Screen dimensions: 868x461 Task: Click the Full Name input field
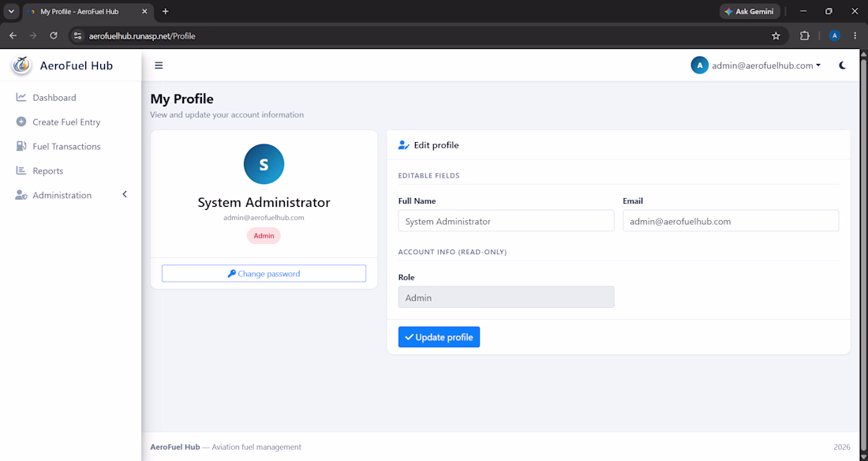pos(506,221)
